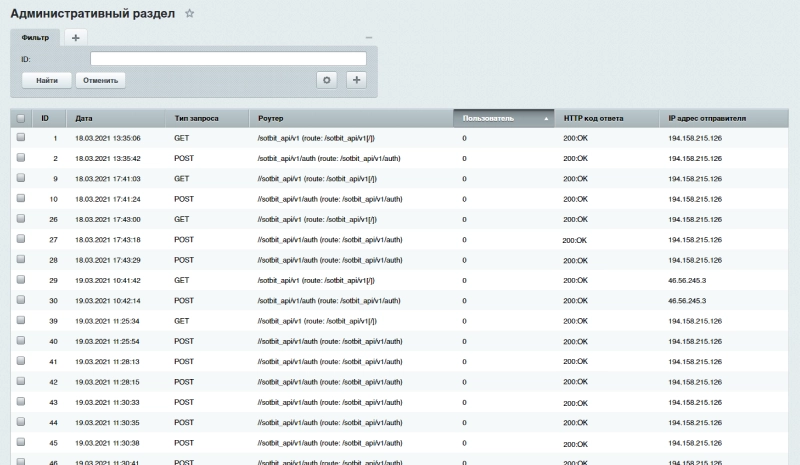Collapse the filter panel with minus icon
The width and height of the screenshot is (800, 465).
(368, 38)
